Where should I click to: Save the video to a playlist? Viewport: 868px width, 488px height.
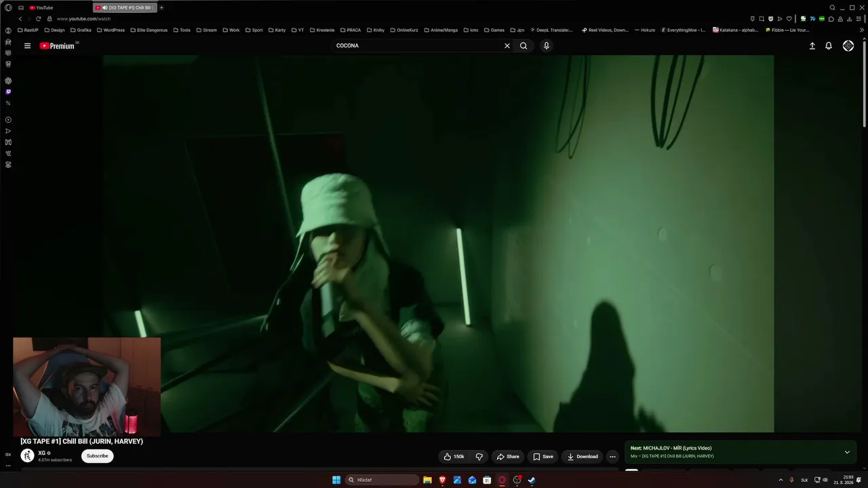coord(542,457)
